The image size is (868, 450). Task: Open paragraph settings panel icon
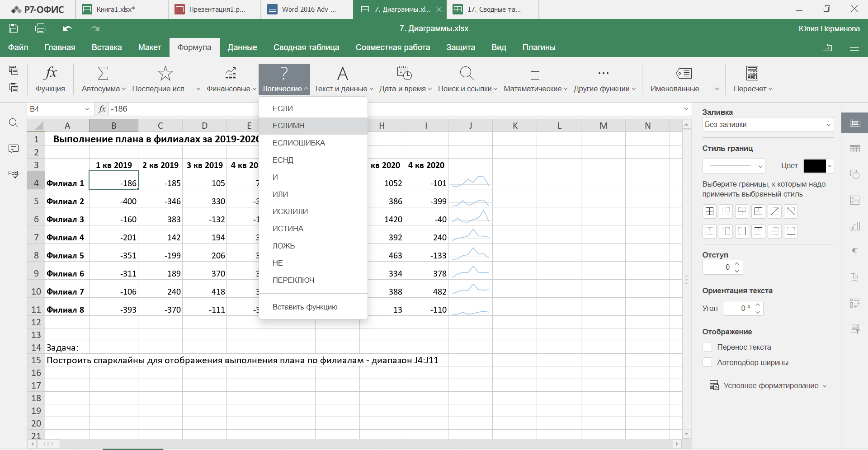(855, 252)
